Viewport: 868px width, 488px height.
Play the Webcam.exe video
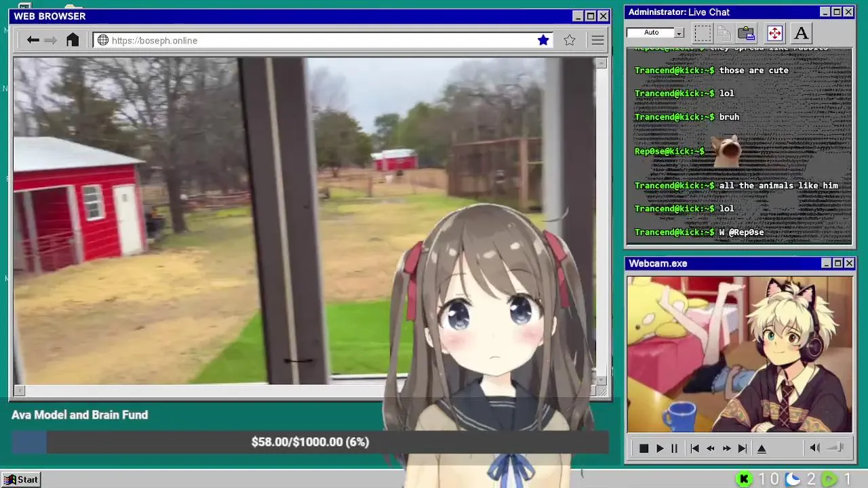click(x=660, y=448)
